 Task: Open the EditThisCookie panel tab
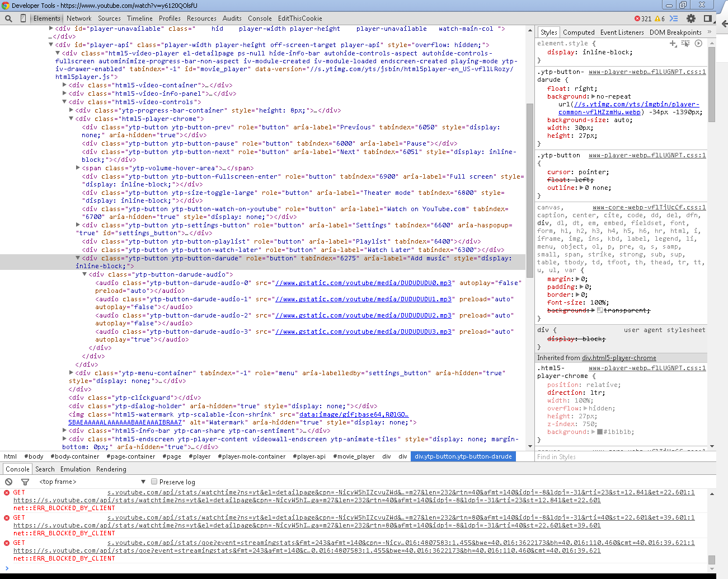[300, 18]
